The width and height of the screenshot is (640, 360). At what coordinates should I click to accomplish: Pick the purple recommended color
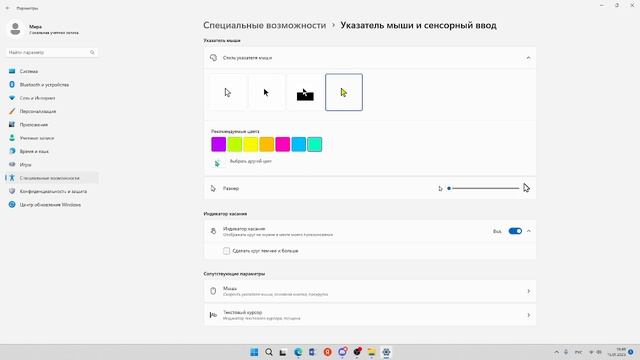[x=219, y=144]
